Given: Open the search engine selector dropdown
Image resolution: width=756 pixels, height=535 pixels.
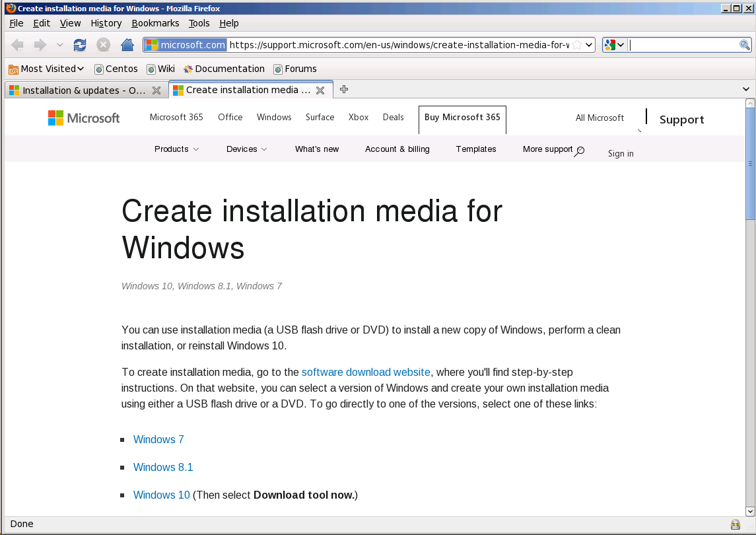Looking at the screenshot, I should [614, 45].
